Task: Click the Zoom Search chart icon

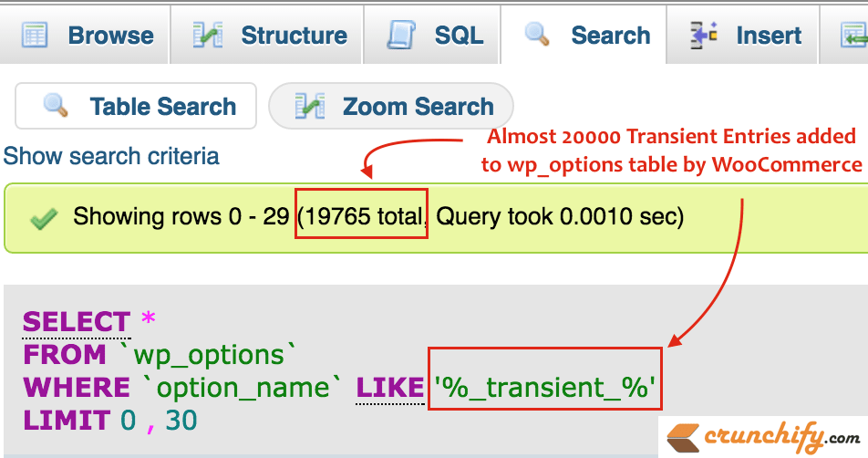Action: [309, 106]
